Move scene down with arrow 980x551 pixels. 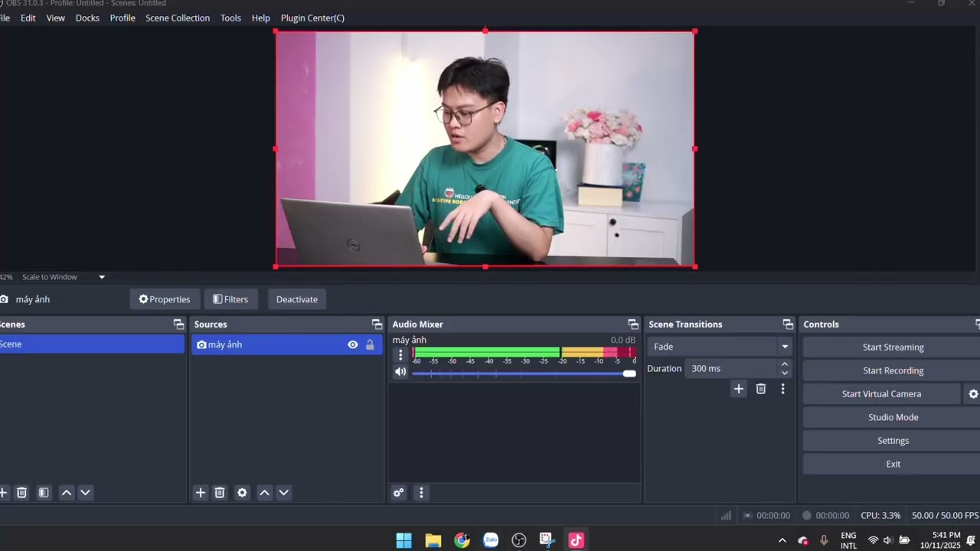86,493
